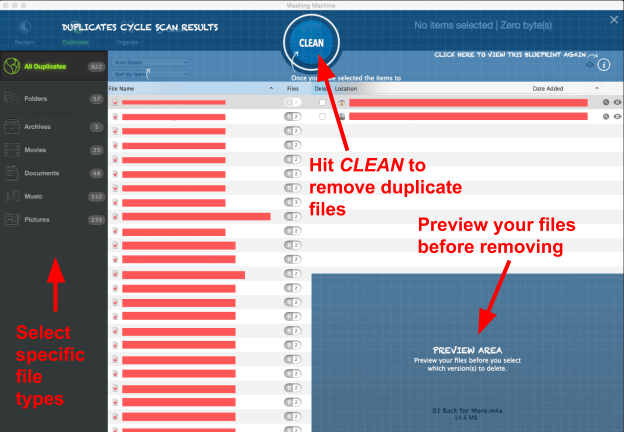Click the home icon in the location list
Screen dimensions: 624x432
tap(341, 103)
